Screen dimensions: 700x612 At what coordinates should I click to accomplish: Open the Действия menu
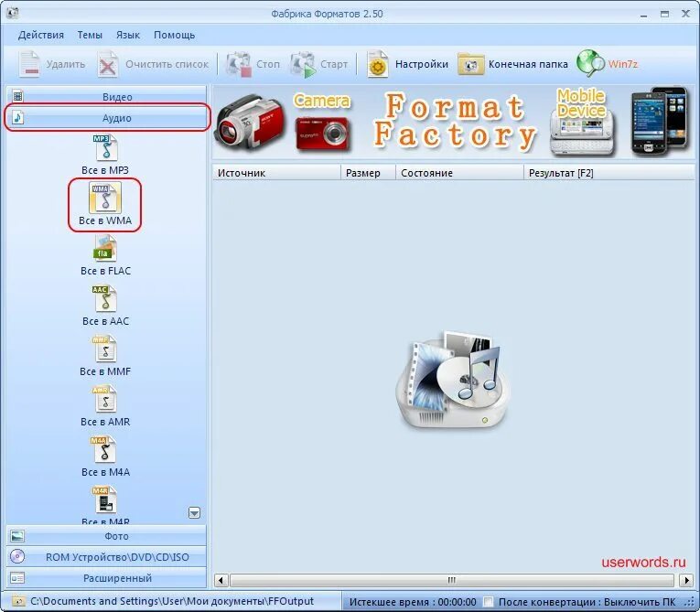41,35
